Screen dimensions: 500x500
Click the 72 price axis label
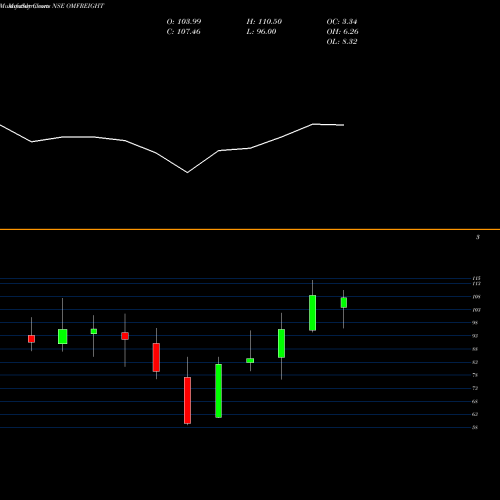pyautogui.click(x=475, y=388)
